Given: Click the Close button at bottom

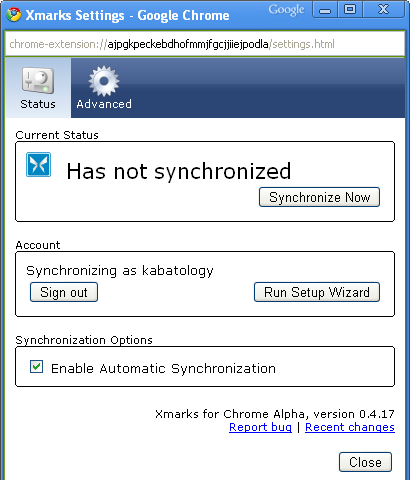Looking at the screenshot, I should 365,462.
